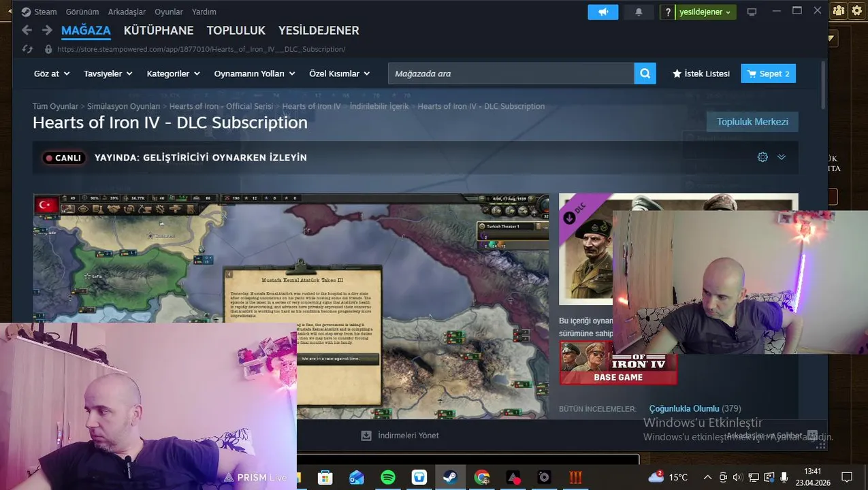Expand the Göz at dropdown
The width and height of the screenshot is (868, 490).
point(52,73)
